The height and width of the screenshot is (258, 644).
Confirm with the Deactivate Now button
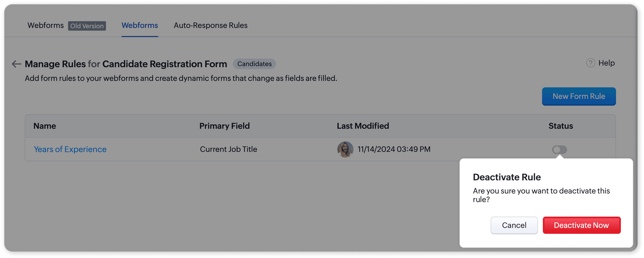tap(581, 225)
